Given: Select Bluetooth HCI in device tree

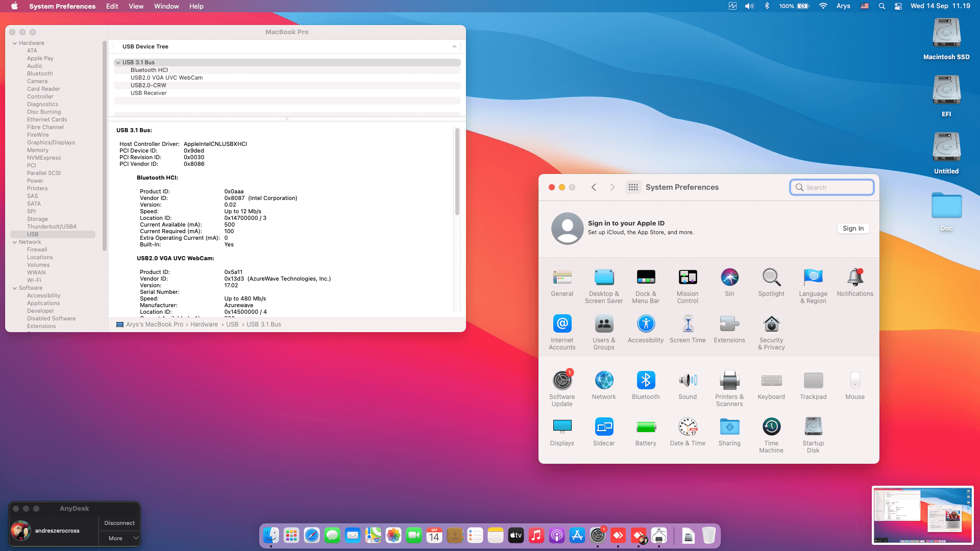Looking at the screenshot, I should [287, 70].
